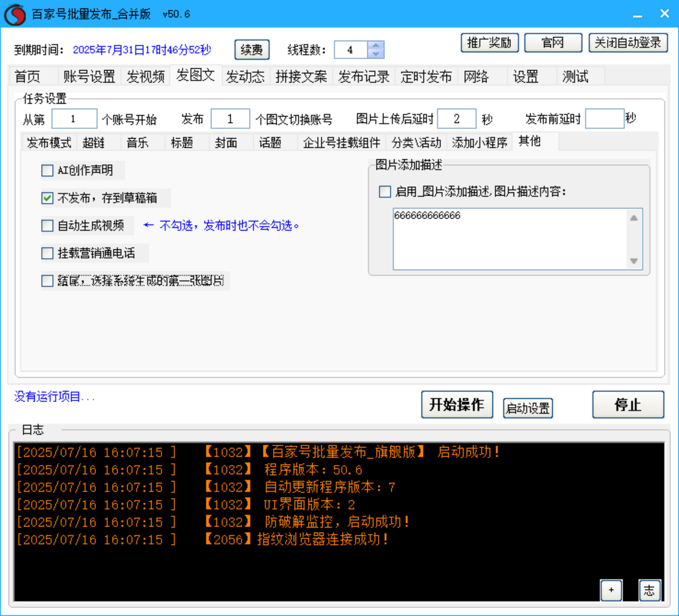Select the 发图文 tab

(x=196, y=75)
